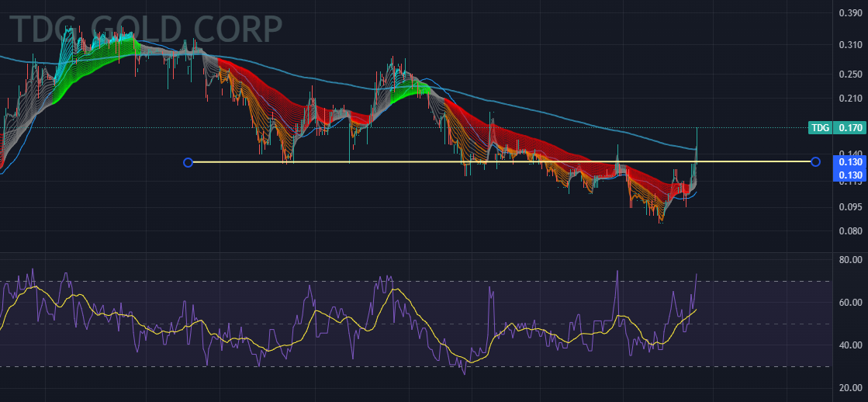Click the 80.00 RSI axis label

coord(850,259)
